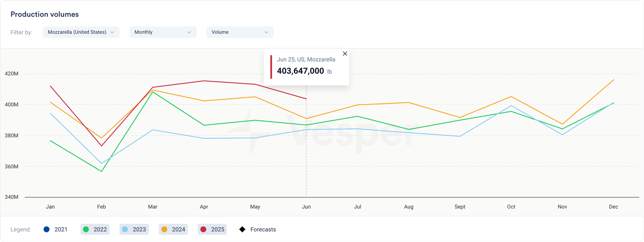Click the Jun label on x-axis
Viewport: 644px width, 242px height.
click(306, 207)
